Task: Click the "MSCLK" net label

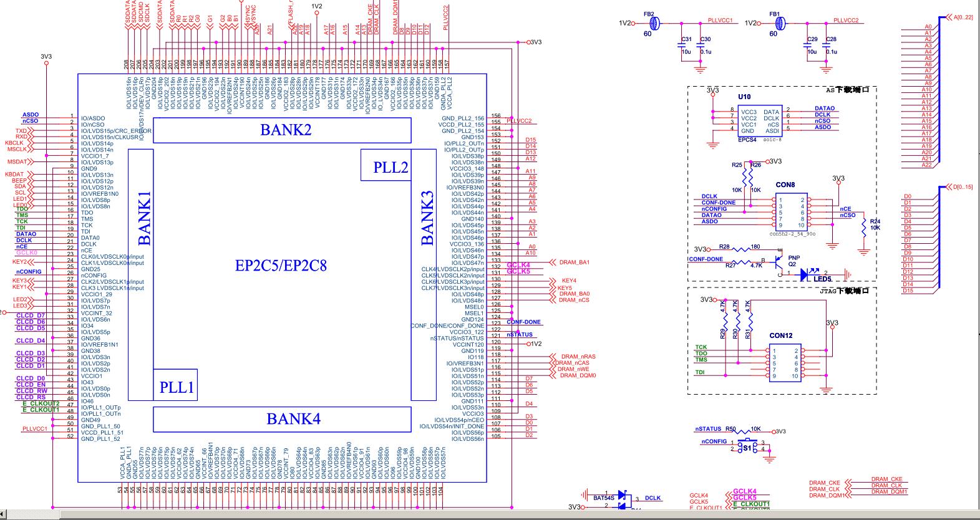Action: [17, 149]
